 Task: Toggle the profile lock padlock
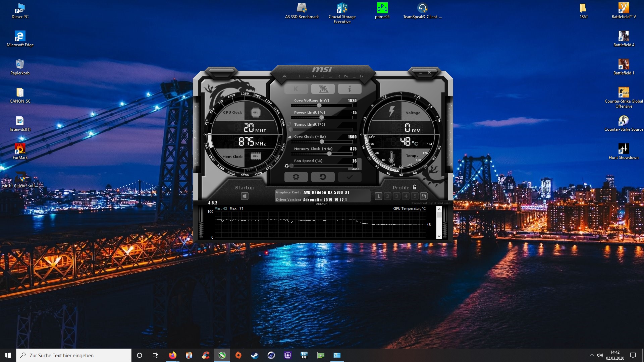click(x=415, y=187)
